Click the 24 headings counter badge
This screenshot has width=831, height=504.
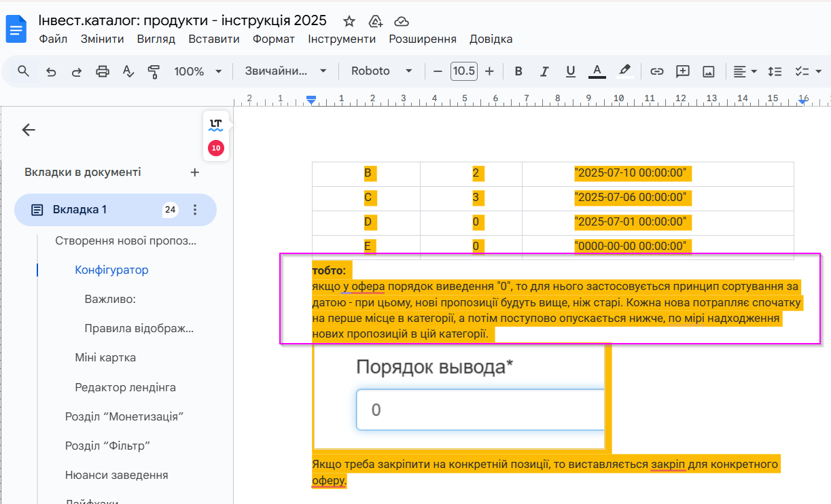(171, 210)
